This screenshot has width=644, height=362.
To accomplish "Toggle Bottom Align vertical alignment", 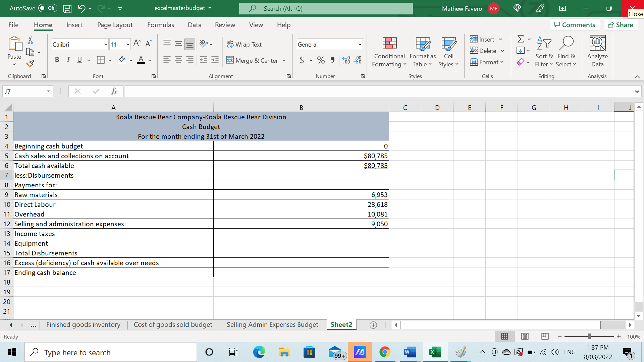I will pos(190,44).
